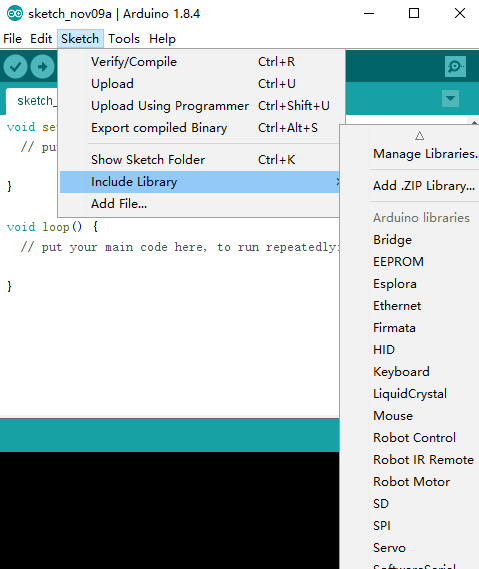The image size is (479, 569).
Task: Open the Help menu
Action: 162,38
